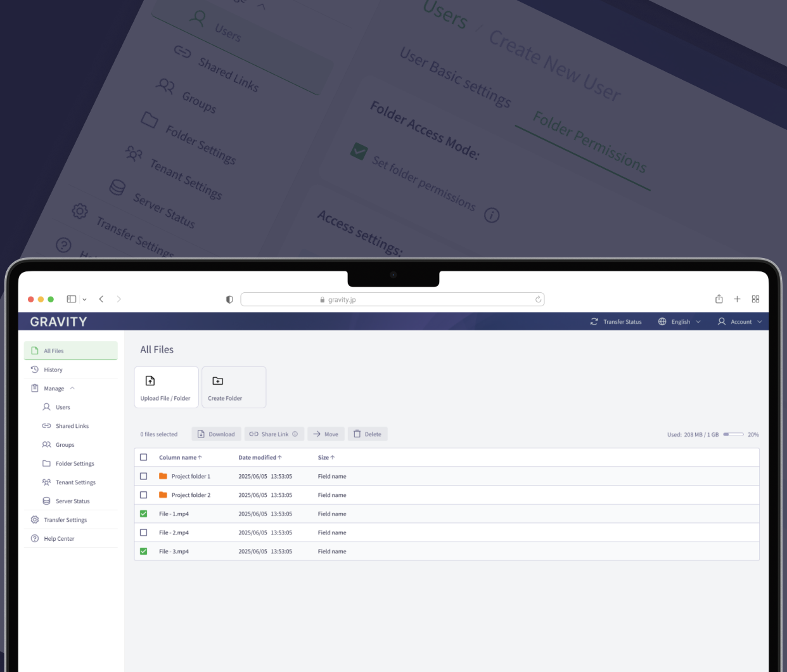Open the sidebar options chevron in browser
Image resolution: width=787 pixels, height=672 pixels.
(x=84, y=299)
